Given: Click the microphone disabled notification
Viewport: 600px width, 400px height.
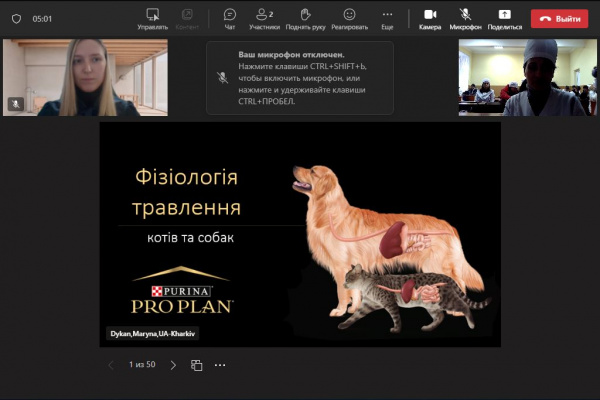Looking at the screenshot, I should click(300, 78).
